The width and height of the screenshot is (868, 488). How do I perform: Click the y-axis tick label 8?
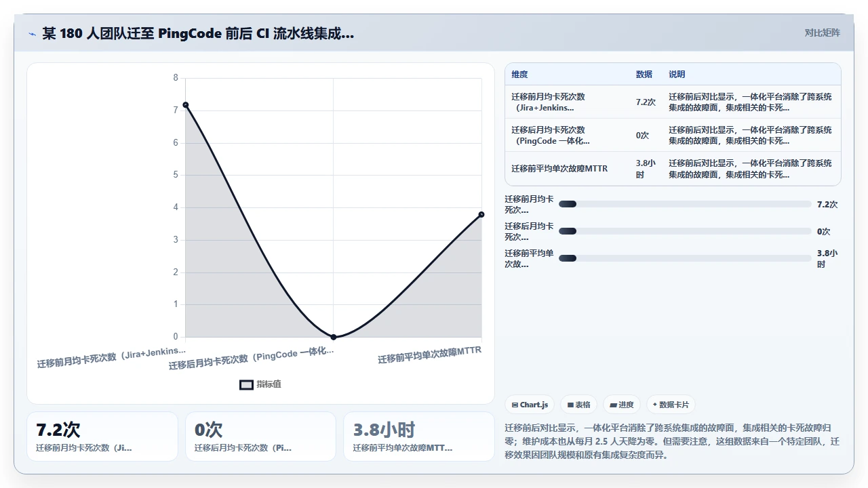[x=176, y=78]
